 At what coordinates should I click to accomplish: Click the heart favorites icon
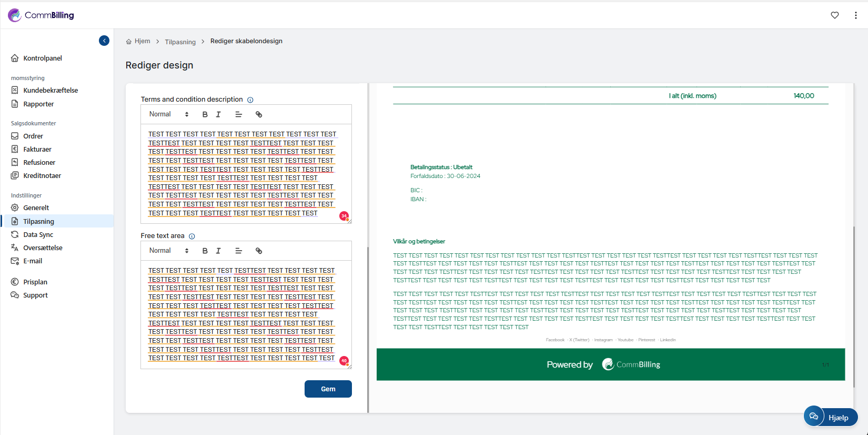(835, 15)
